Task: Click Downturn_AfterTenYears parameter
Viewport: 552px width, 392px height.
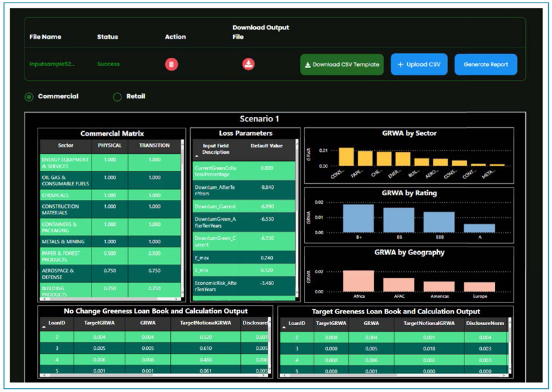Action: [215, 190]
